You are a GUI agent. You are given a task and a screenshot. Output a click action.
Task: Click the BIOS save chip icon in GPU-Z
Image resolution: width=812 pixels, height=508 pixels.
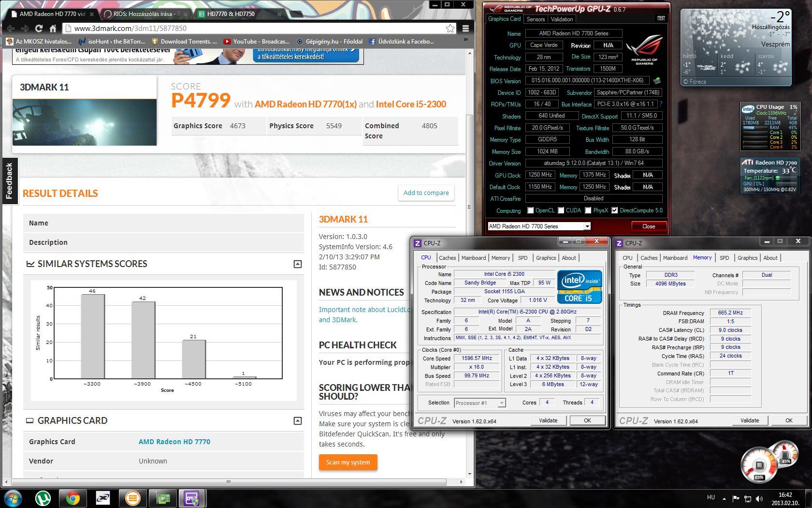pyautogui.click(x=657, y=80)
